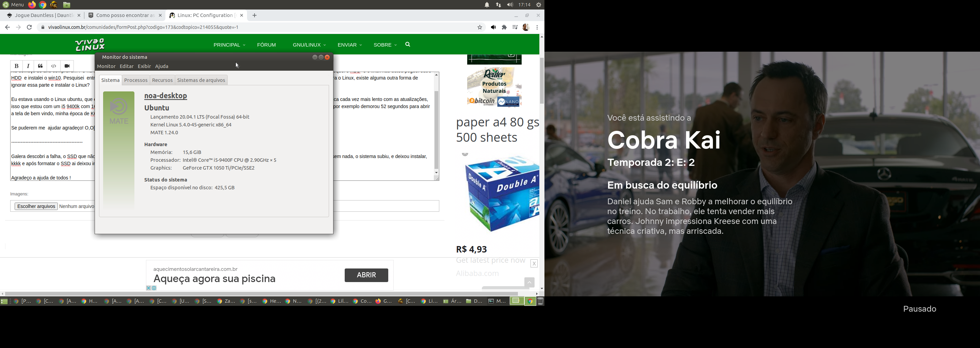Close the Linux: PC Configuration tab
The image size is (980, 348).
242,16
